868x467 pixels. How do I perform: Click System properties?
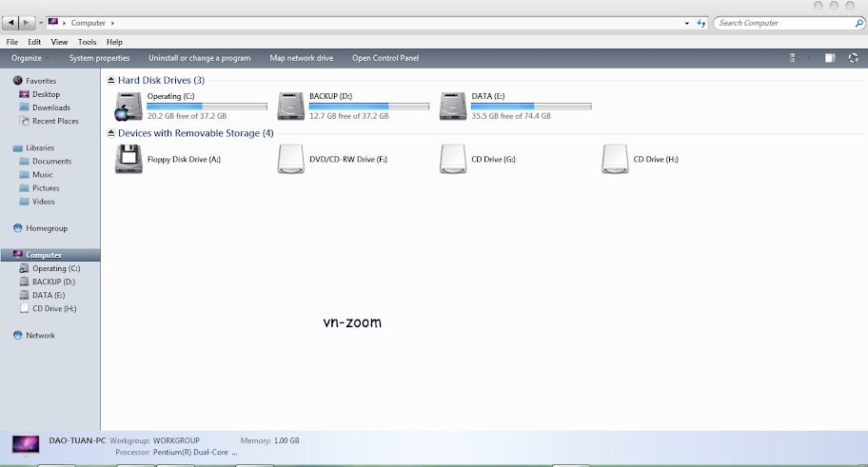(99, 58)
